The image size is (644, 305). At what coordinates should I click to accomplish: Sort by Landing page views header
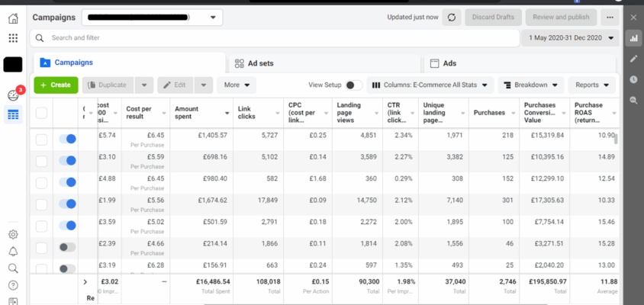(357, 113)
